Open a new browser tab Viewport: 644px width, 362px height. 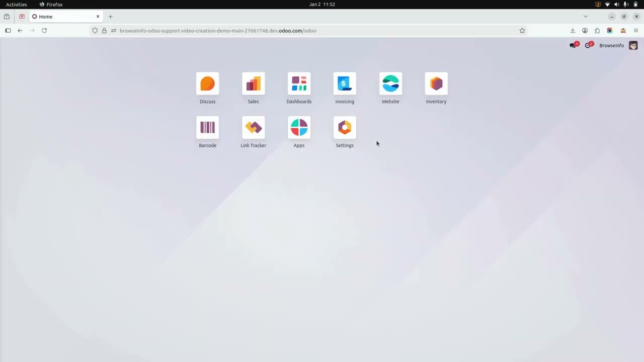[111, 17]
